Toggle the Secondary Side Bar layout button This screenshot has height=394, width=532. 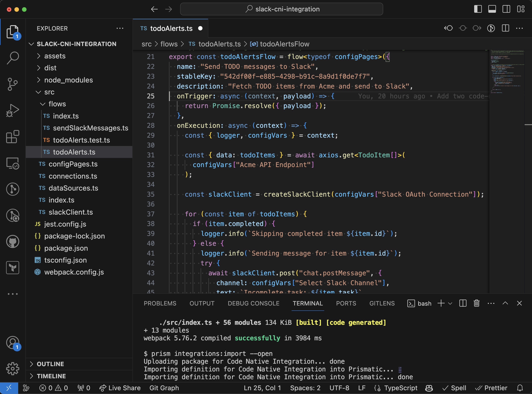coord(506,9)
